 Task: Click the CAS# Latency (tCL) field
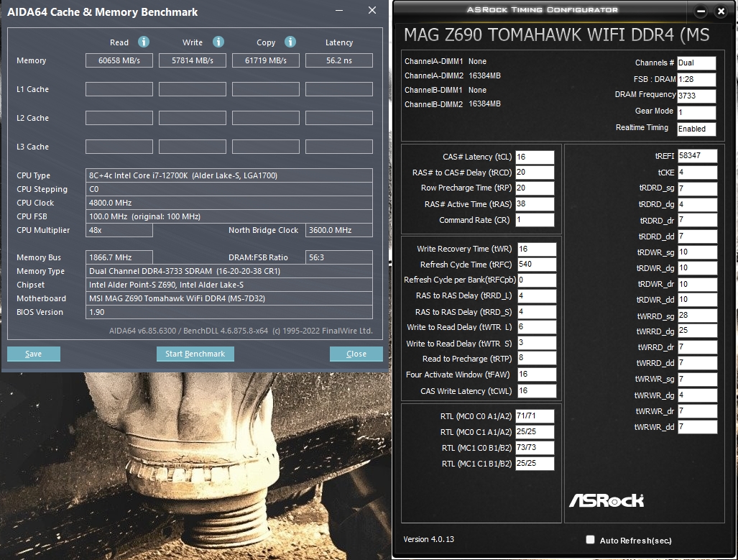[x=535, y=157]
